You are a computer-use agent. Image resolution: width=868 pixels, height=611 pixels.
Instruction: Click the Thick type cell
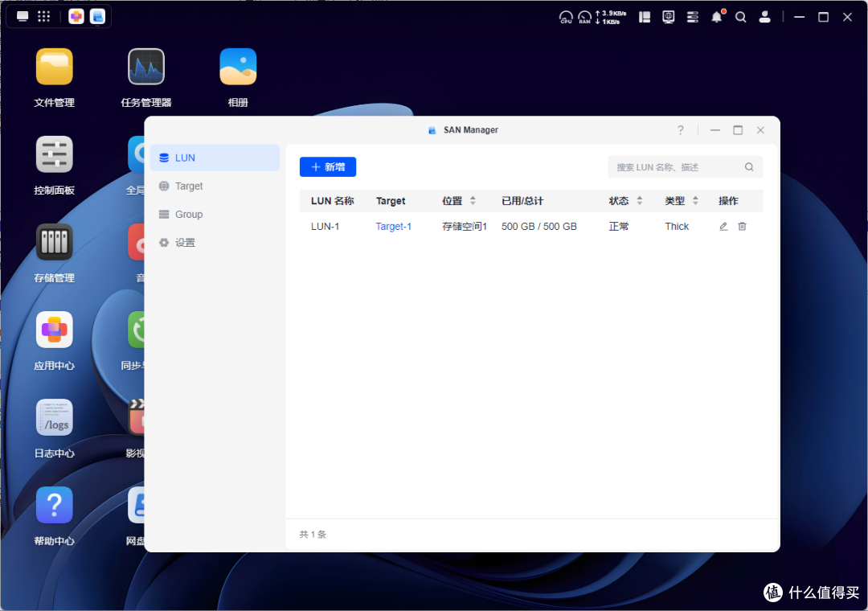coord(677,227)
